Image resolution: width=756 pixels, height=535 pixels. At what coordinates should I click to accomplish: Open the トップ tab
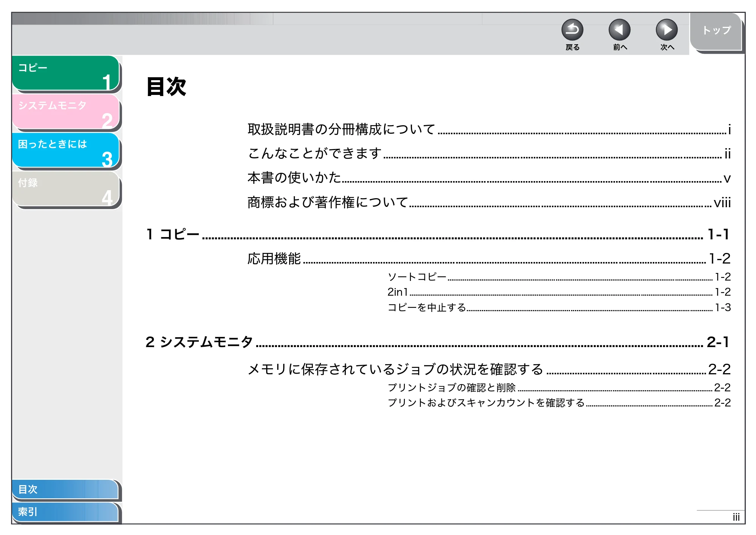click(x=716, y=31)
